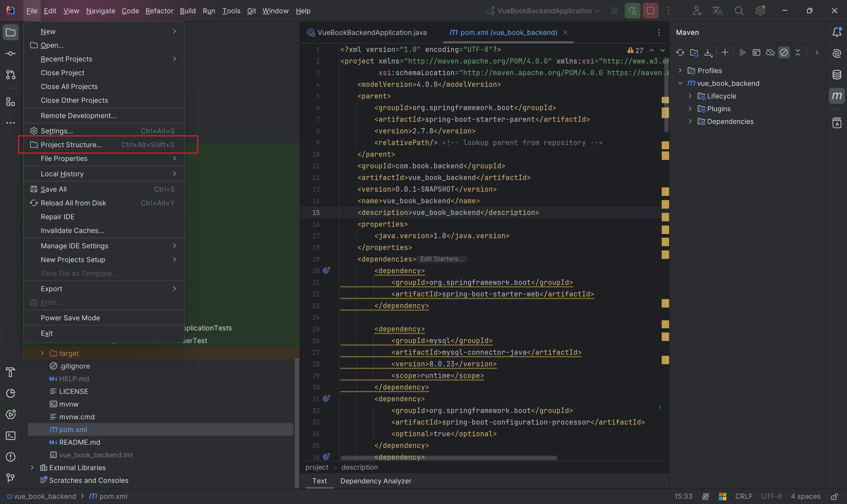The width and height of the screenshot is (847, 504).
Task: Click Download Sources icon in Maven toolbar
Action: [708, 52]
